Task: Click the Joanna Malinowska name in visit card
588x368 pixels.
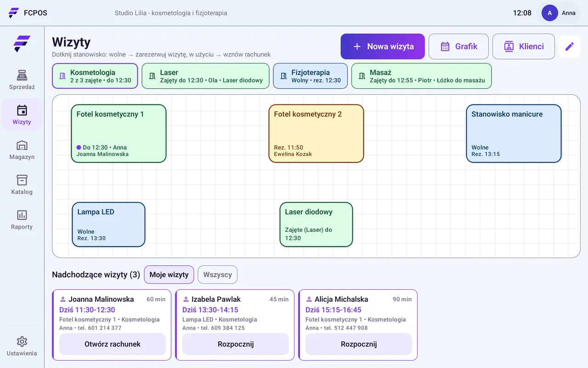Action: [x=101, y=299]
